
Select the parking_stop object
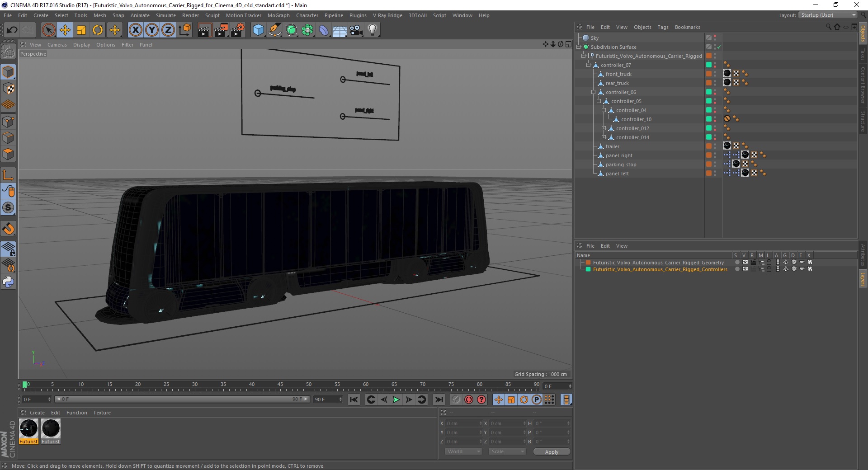tap(621, 164)
